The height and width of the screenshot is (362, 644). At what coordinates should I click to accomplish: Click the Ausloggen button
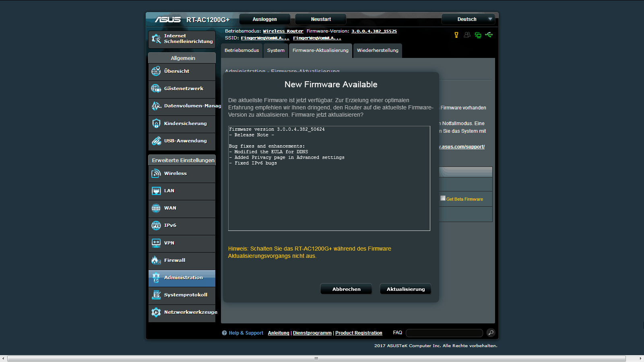pos(265,19)
